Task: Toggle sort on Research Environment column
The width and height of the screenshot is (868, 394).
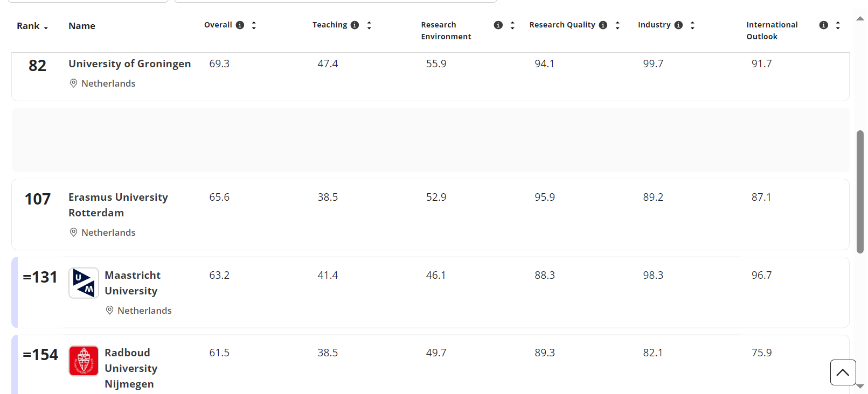Action: pyautogui.click(x=512, y=25)
